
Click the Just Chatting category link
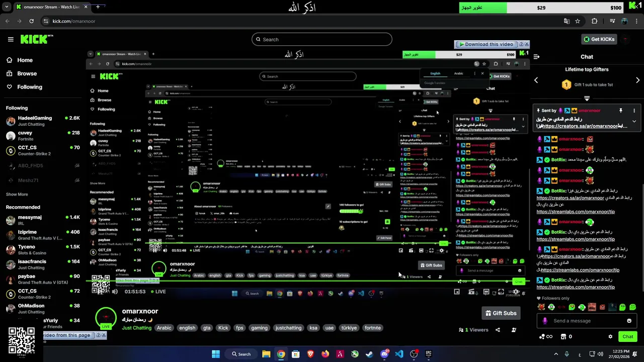click(x=136, y=328)
